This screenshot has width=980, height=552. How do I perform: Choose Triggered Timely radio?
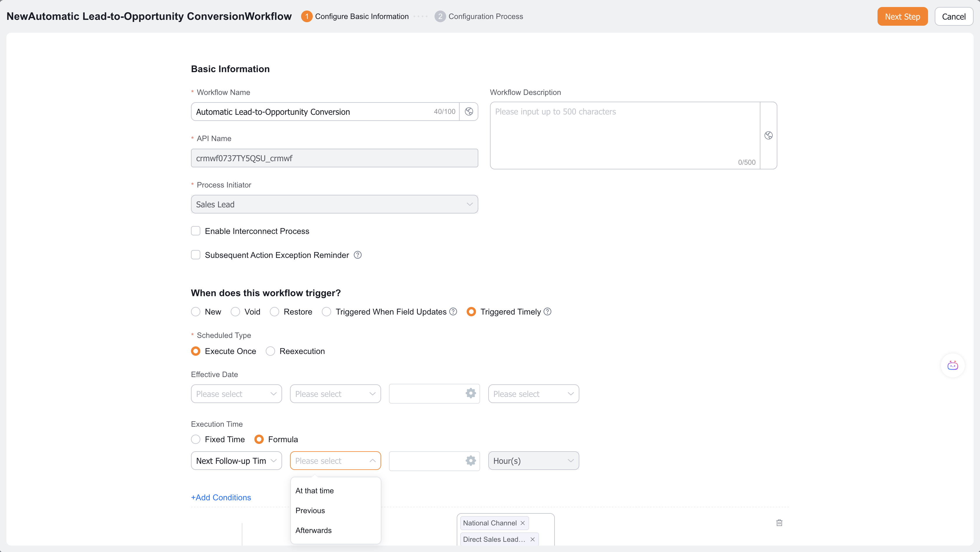[x=471, y=312]
